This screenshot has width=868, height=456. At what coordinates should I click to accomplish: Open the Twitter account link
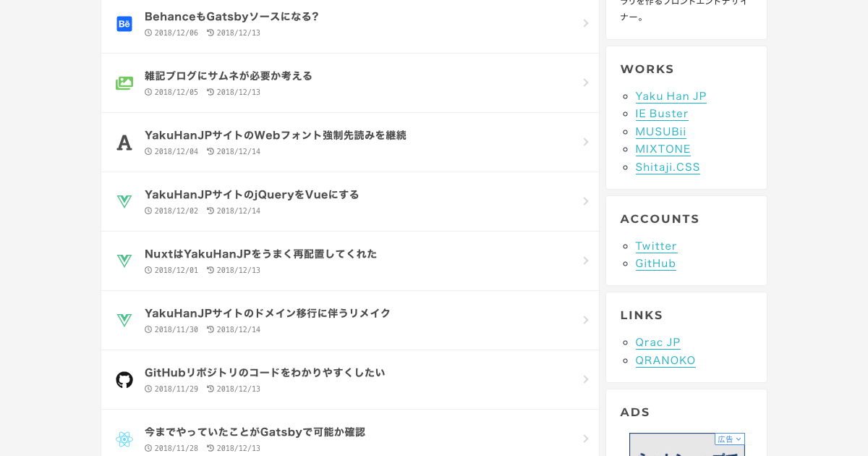pyautogui.click(x=655, y=246)
